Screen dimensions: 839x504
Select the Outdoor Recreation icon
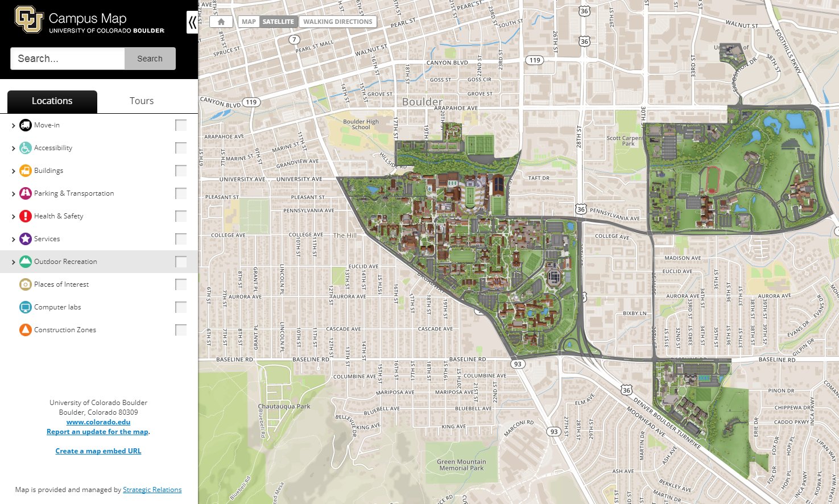24,261
